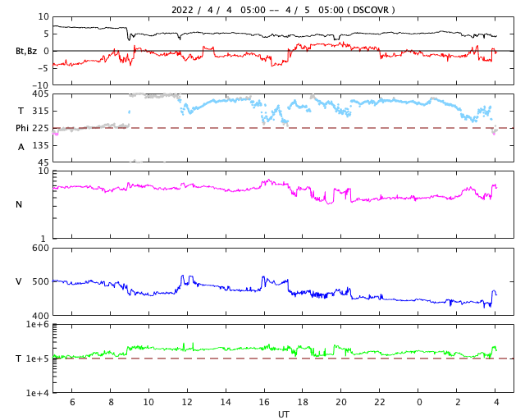Image resolution: width=525 pixels, height=420 pixels.
Task: Click the '45' Phi tick label
Action: coord(43,162)
